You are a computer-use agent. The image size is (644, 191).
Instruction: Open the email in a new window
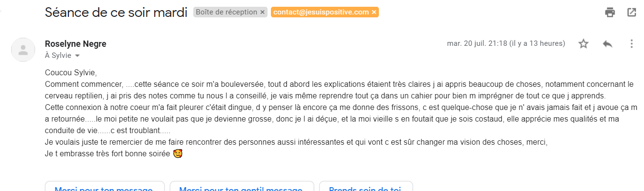631,13
